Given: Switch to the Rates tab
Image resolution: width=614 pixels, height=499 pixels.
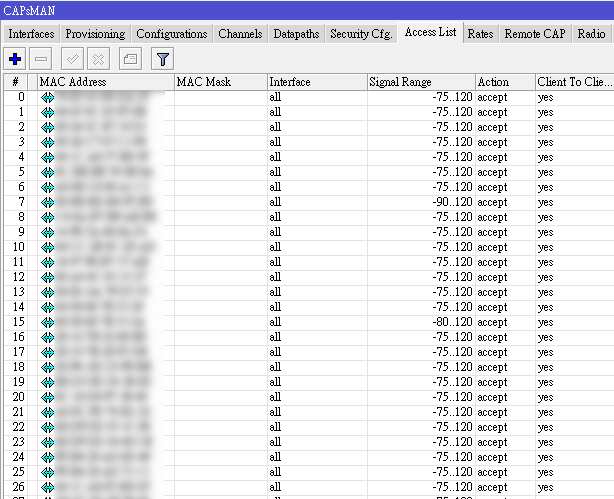Looking at the screenshot, I should point(480,34).
